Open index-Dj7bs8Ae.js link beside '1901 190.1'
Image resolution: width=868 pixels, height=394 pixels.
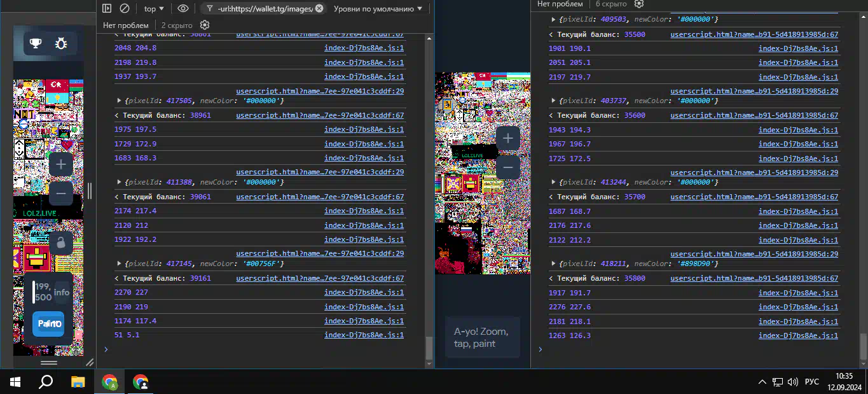[798, 48]
